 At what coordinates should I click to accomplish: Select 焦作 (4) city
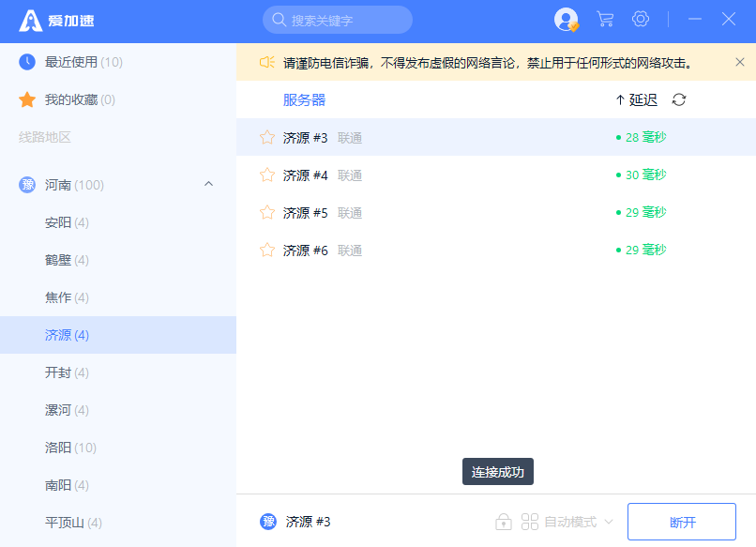[118, 297]
